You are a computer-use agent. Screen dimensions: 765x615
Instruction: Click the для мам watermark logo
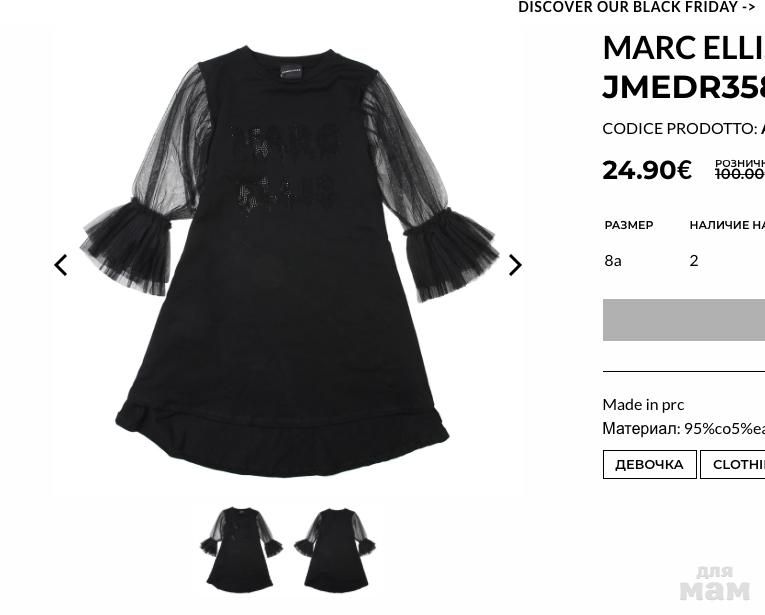pos(715,583)
